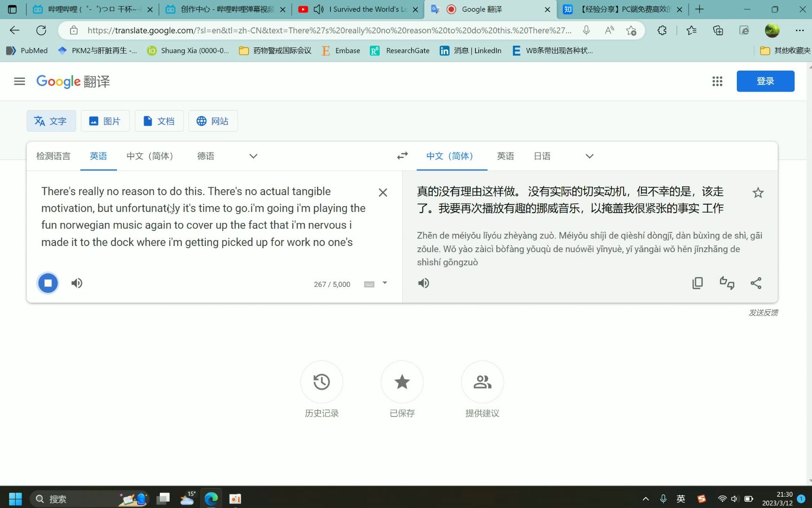Screen dimensions: 812x508
Task: Listen to the translated text
Action: (423, 283)
